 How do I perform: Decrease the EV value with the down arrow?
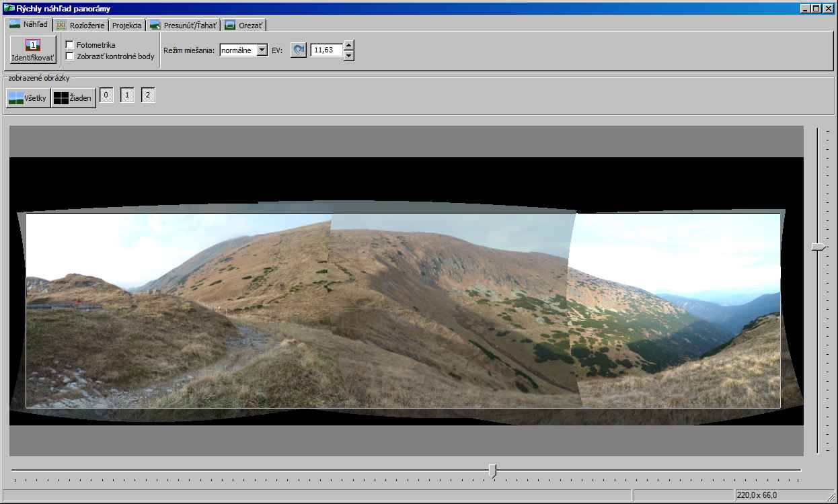(348, 56)
